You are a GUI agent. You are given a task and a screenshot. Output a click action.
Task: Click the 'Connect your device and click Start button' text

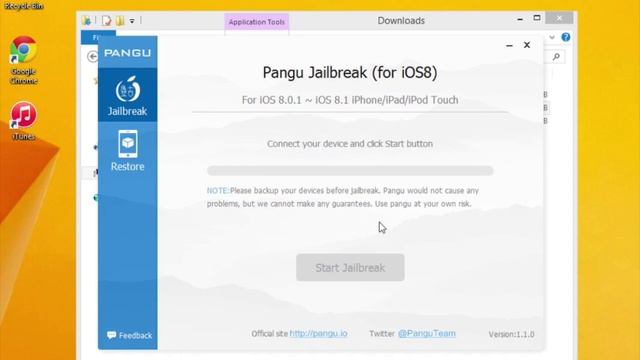click(x=350, y=144)
